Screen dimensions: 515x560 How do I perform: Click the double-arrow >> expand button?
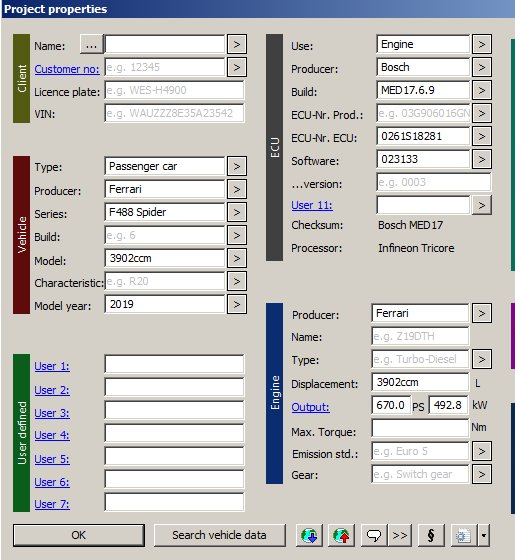[400, 535]
